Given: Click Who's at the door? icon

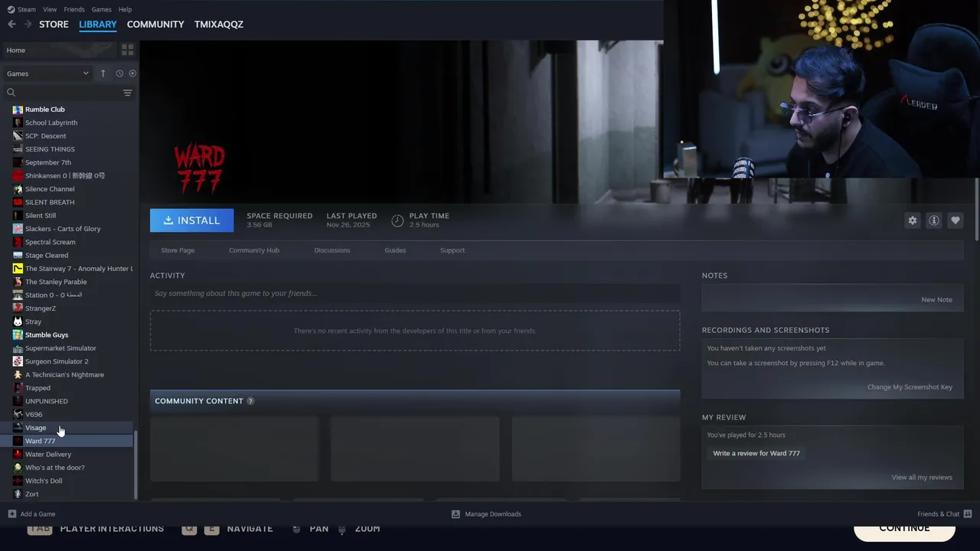Looking at the screenshot, I should (18, 468).
